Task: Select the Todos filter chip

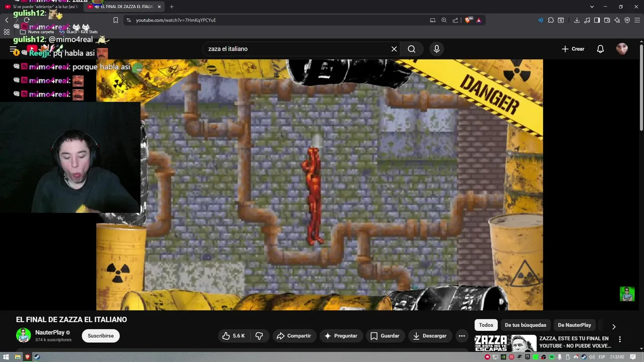Action: coord(486,325)
